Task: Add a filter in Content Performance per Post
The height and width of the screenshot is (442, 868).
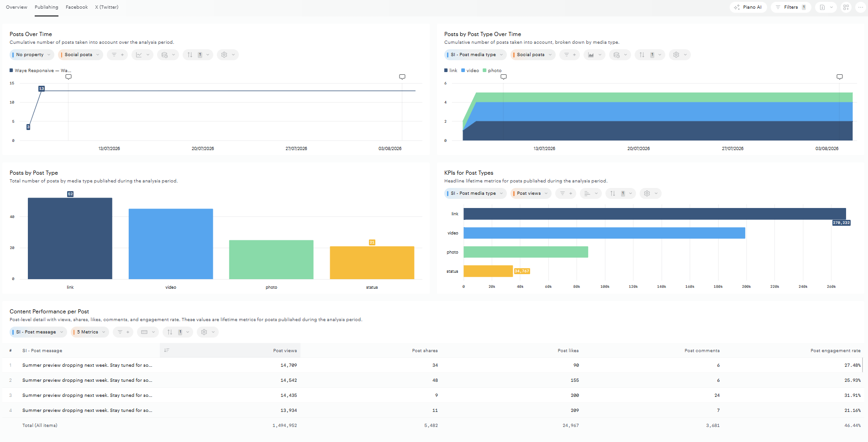Action: [122, 332]
